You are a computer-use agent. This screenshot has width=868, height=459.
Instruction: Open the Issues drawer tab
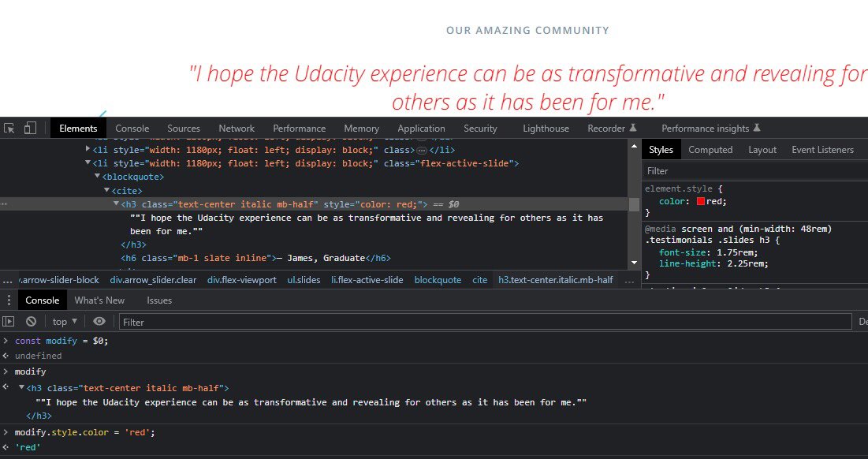click(159, 300)
